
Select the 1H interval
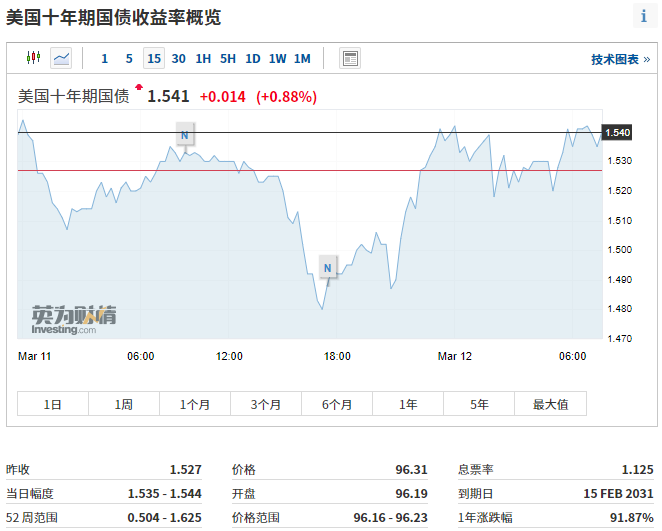point(203,58)
